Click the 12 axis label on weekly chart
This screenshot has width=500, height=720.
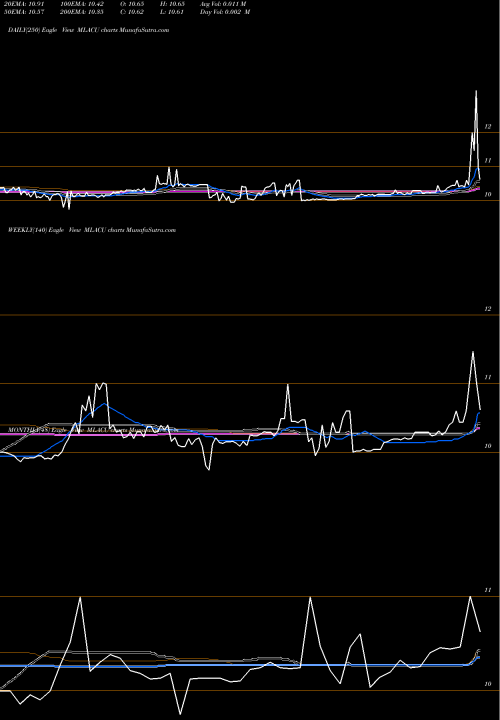tap(488, 309)
